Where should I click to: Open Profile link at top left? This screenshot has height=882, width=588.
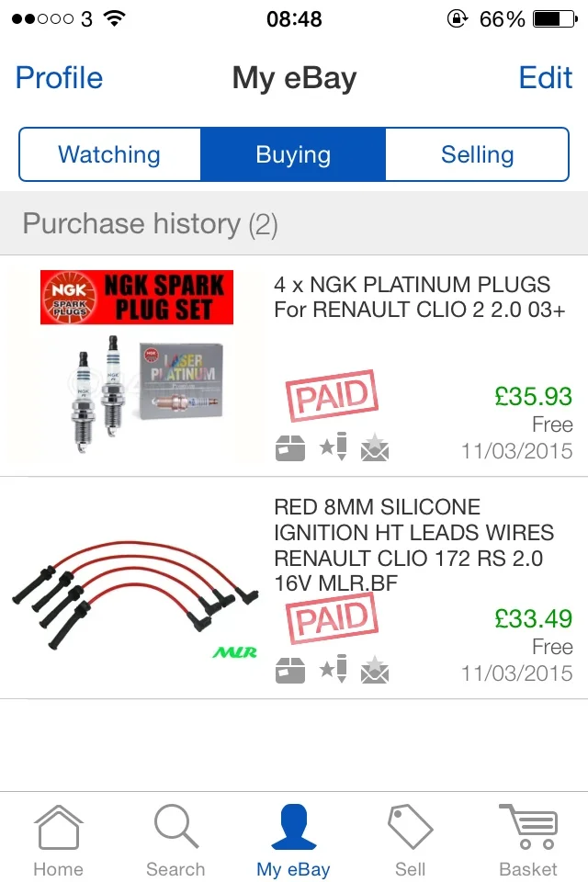click(x=59, y=77)
